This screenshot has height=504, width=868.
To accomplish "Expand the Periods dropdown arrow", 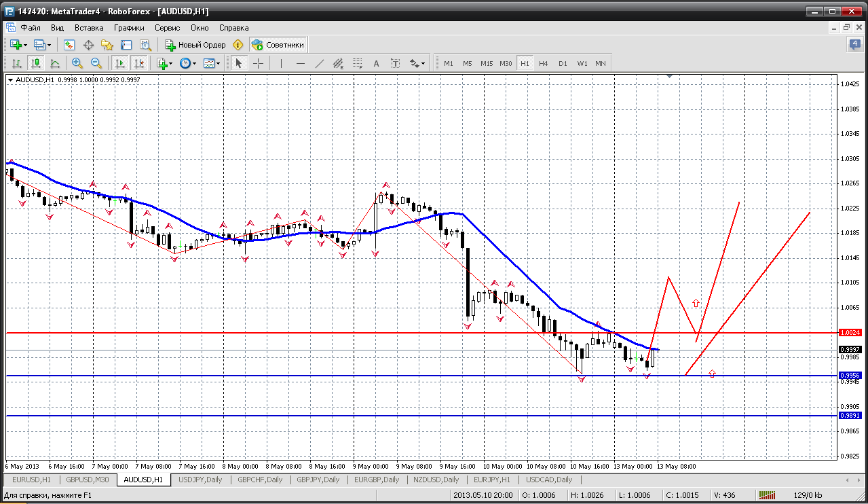I will click(195, 63).
